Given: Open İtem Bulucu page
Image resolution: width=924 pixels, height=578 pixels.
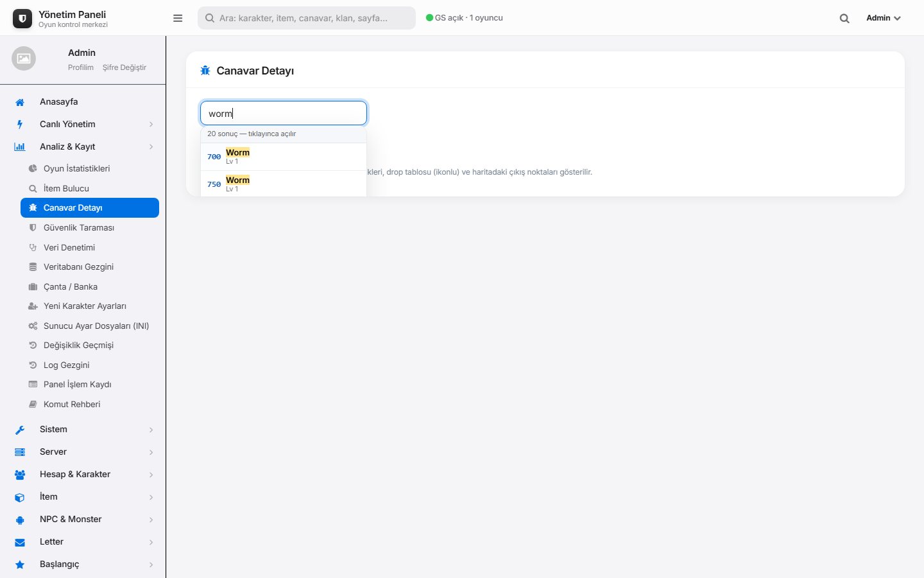Looking at the screenshot, I should (x=90, y=189).
